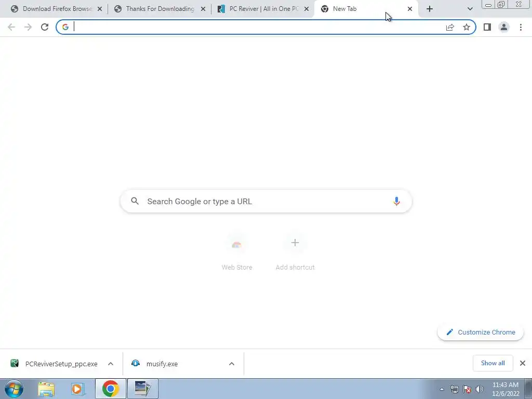Viewport: 532px width, 399px height.
Task: Click the Google icon in address bar
Action: (x=65, y=27)
